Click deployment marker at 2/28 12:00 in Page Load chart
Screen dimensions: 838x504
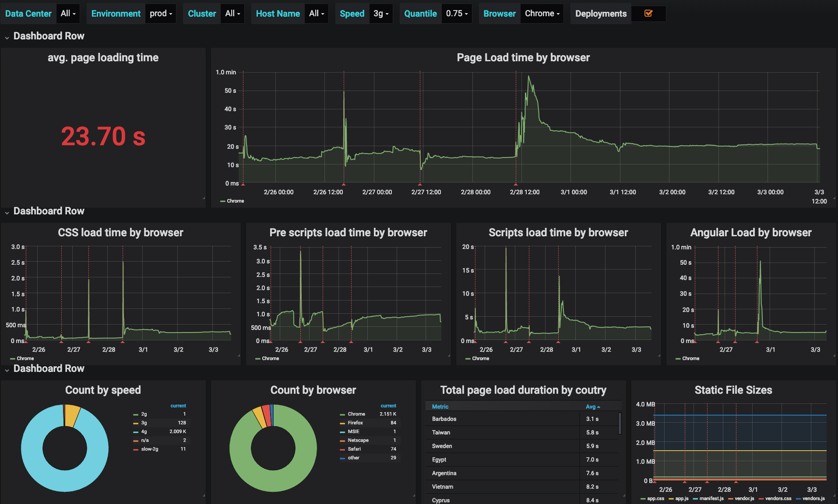516,184
